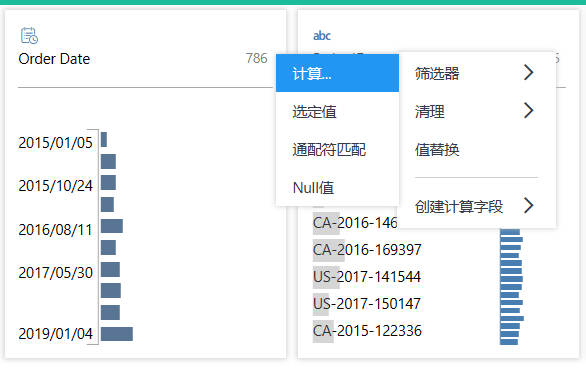The height and width of the screenshot is (369, 586).
Task: Select the CA-2016-169397 value
Action: [367, 250]
